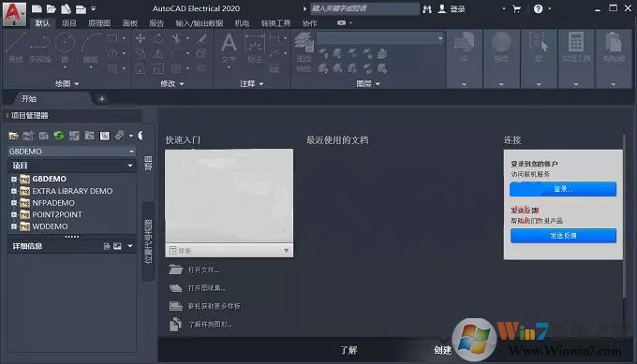637x364 pixels.
Task: Switch to the 项目 (Project) ribbon tab
Action: 68,23
